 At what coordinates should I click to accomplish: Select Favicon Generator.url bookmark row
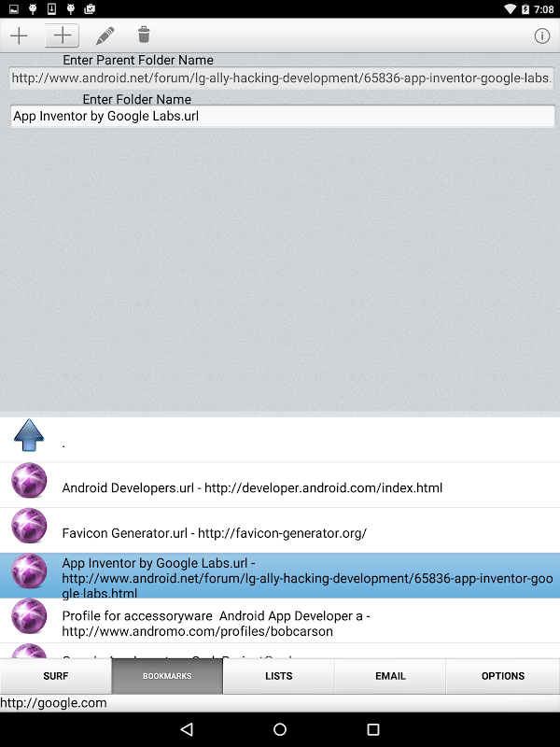[x=280, y=530]
